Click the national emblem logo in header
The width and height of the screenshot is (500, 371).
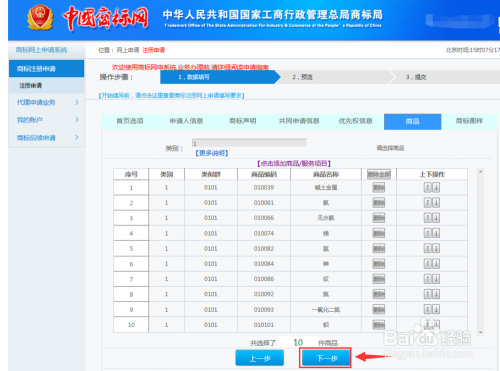(x=40, y=17)
